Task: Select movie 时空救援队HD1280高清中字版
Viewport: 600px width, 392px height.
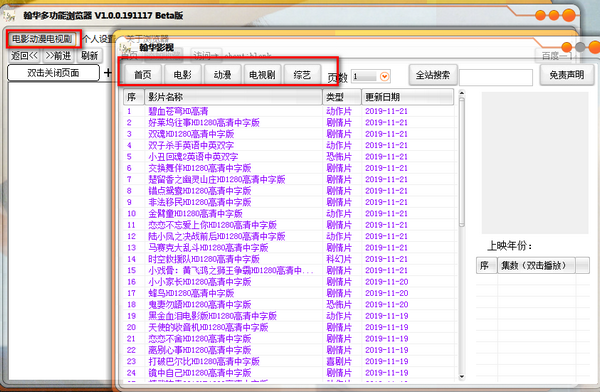Action: coord(204,259)
